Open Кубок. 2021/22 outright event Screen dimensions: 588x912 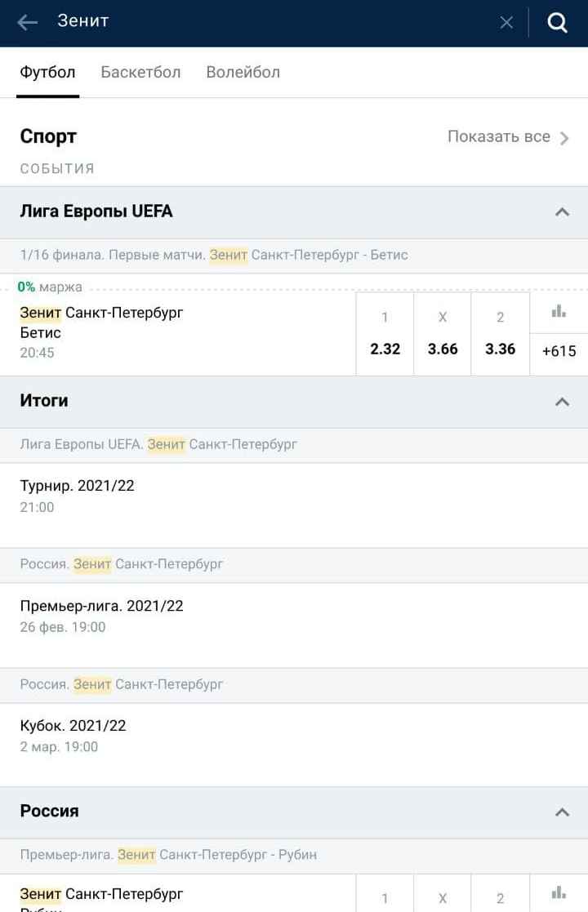(x=294, y=745)
